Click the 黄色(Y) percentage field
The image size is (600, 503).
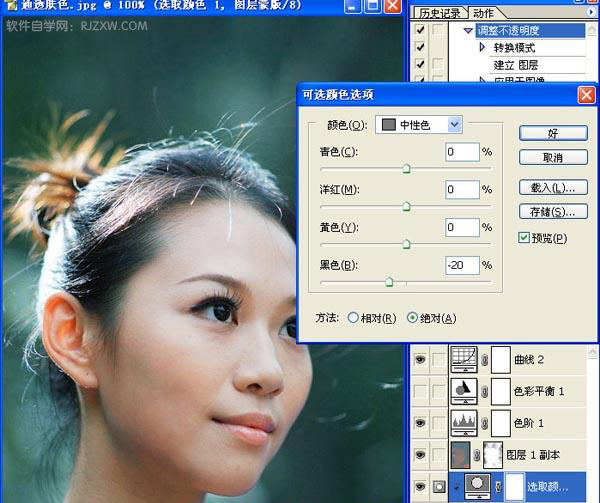(462, 227)
